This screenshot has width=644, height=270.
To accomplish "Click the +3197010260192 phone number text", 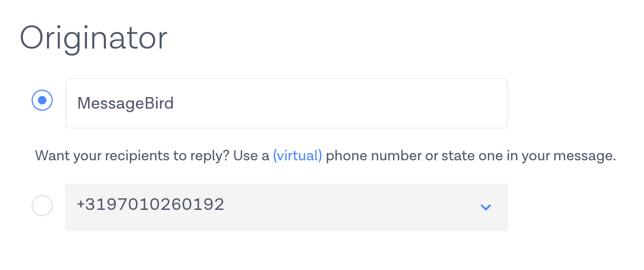I will point(151,205).
